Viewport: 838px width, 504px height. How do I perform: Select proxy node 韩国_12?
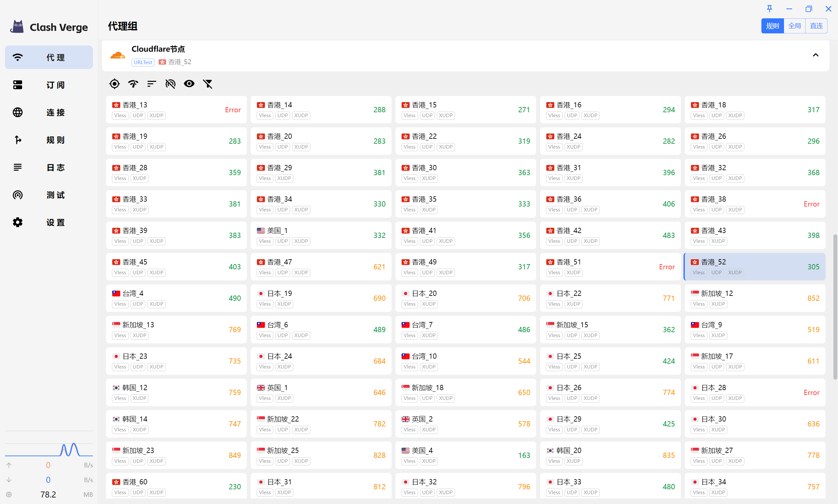(176, 392)
